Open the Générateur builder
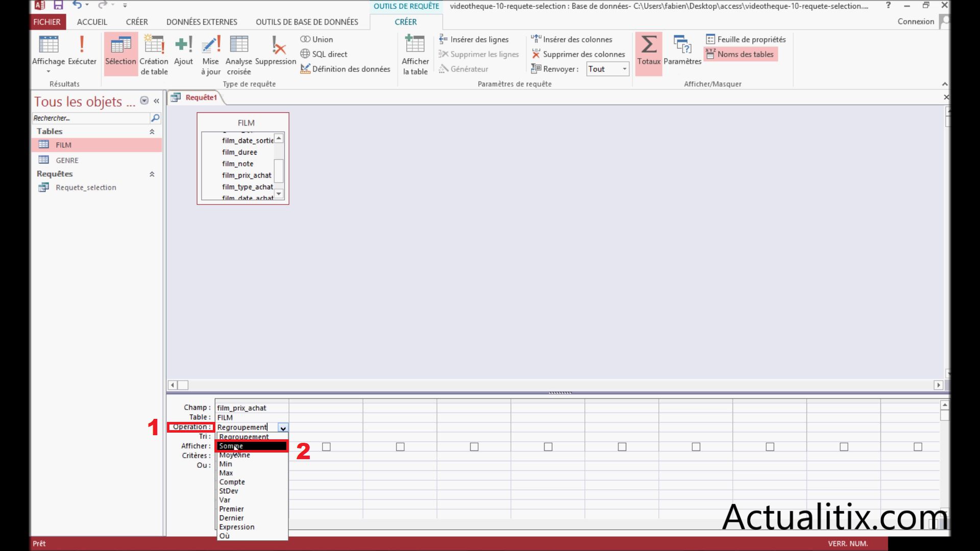 (463, 69)
